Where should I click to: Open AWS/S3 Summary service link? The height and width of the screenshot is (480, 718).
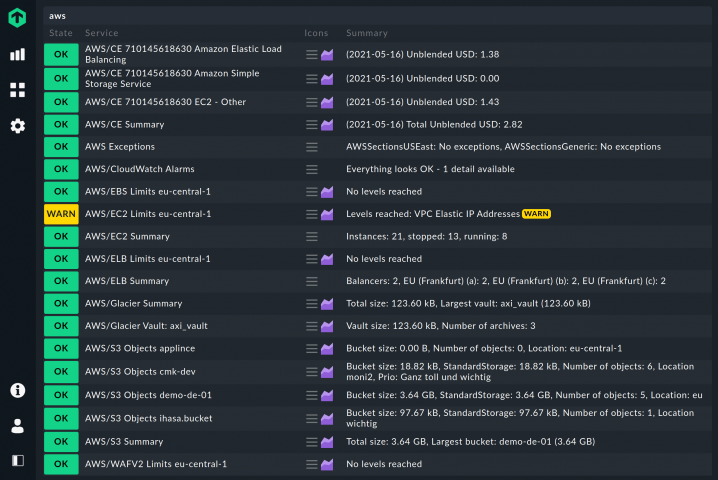[124, 442]
